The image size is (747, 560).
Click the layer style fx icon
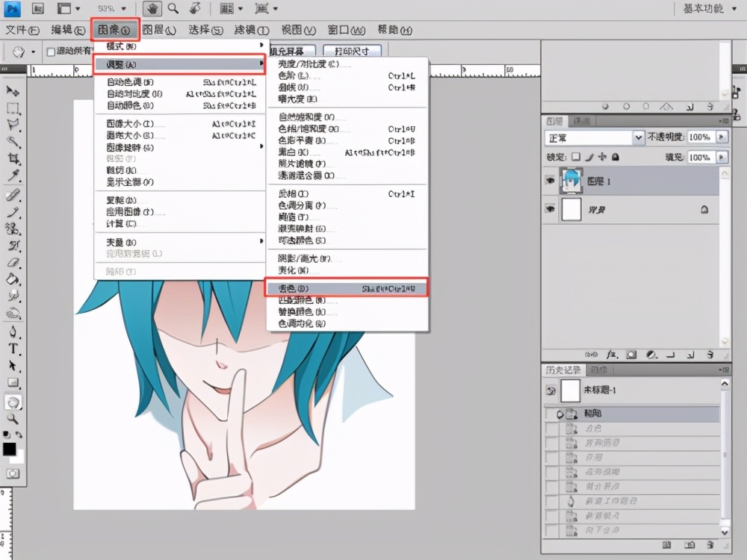pos(612,355)
